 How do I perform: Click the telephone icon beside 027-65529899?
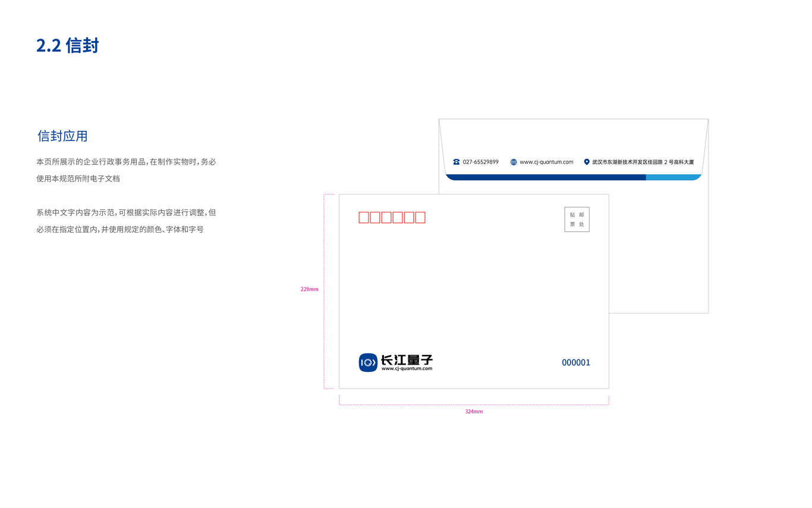point(457,162)
